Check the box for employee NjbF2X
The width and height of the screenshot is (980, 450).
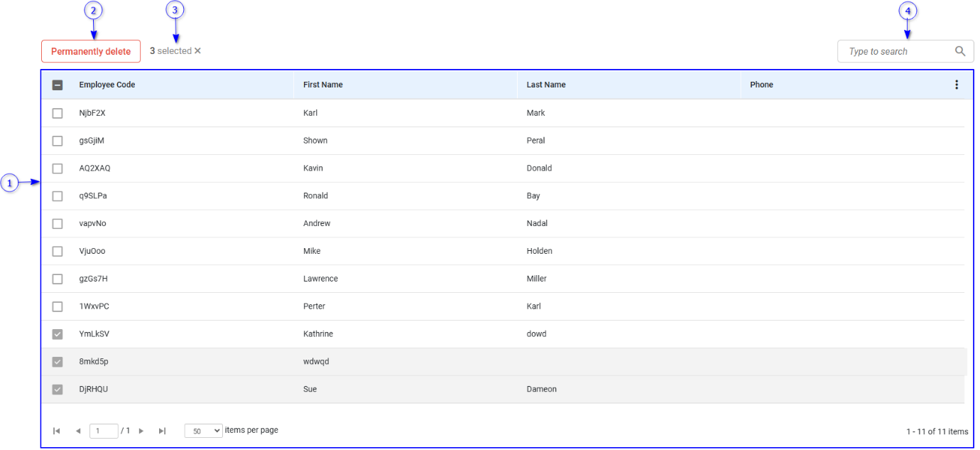pos(58,113)
